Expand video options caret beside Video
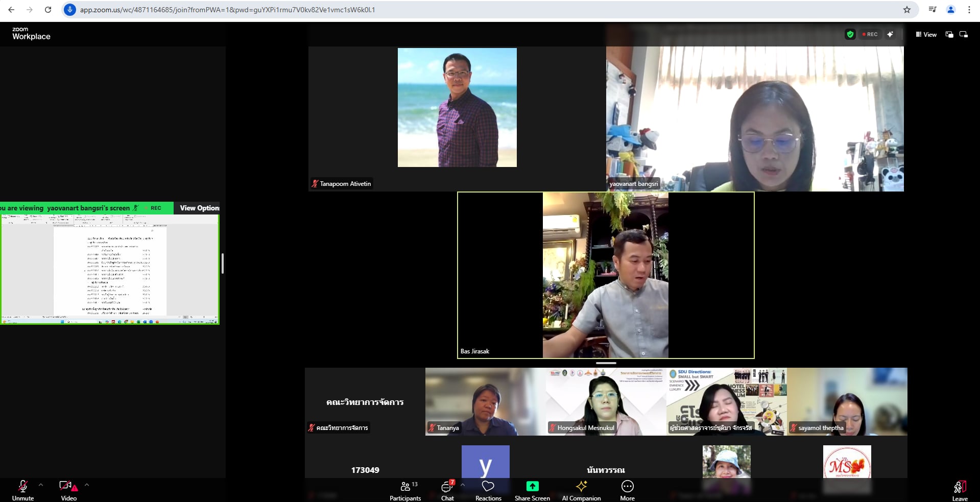This screenshot has height=502, width=980. [x=87, y=485]
